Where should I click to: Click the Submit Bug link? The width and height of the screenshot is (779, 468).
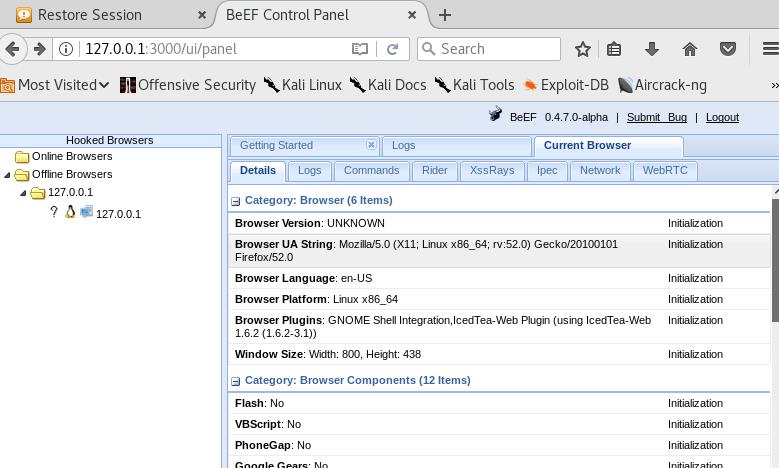coord(657,117)
